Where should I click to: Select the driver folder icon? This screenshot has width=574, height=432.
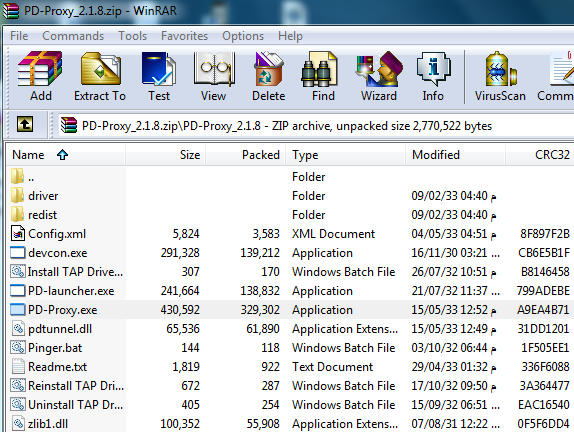tap(18, 195)
